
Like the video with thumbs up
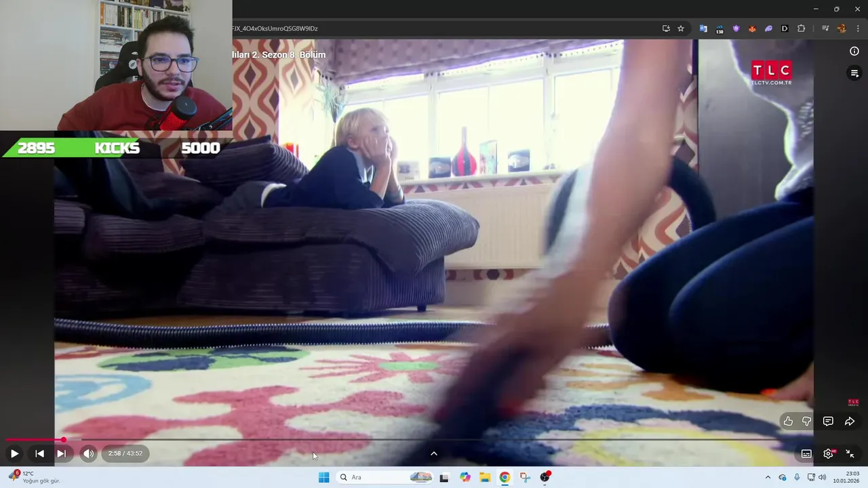[x=788, y=421]
